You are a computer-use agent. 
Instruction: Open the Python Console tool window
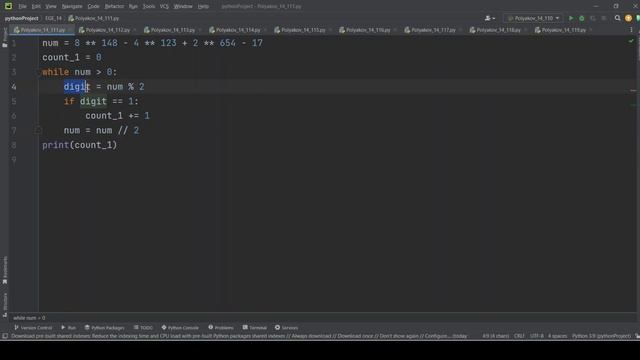(180, 328)
